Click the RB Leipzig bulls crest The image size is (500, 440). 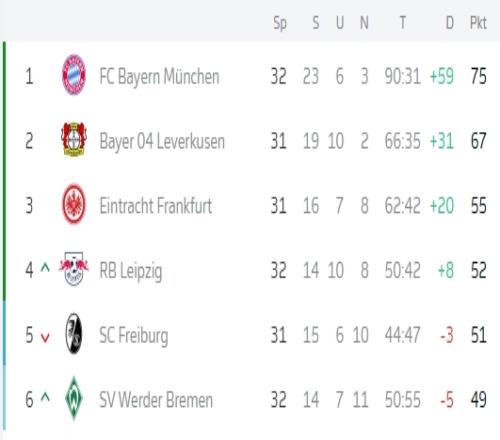tap(74, 269)
